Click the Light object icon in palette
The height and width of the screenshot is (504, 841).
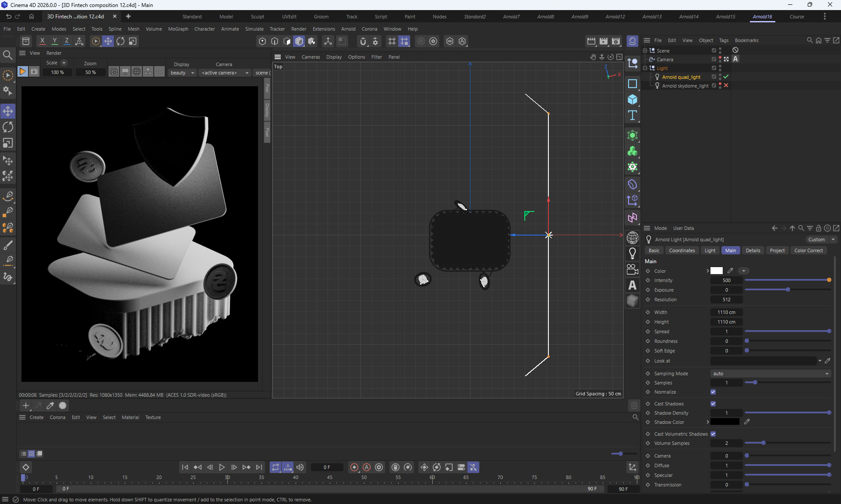point(632,253)
